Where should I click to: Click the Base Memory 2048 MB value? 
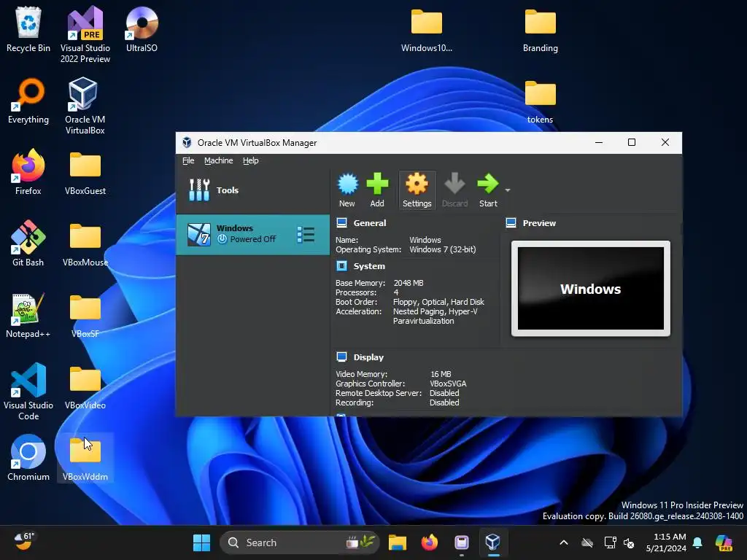(x=409, y=283)
